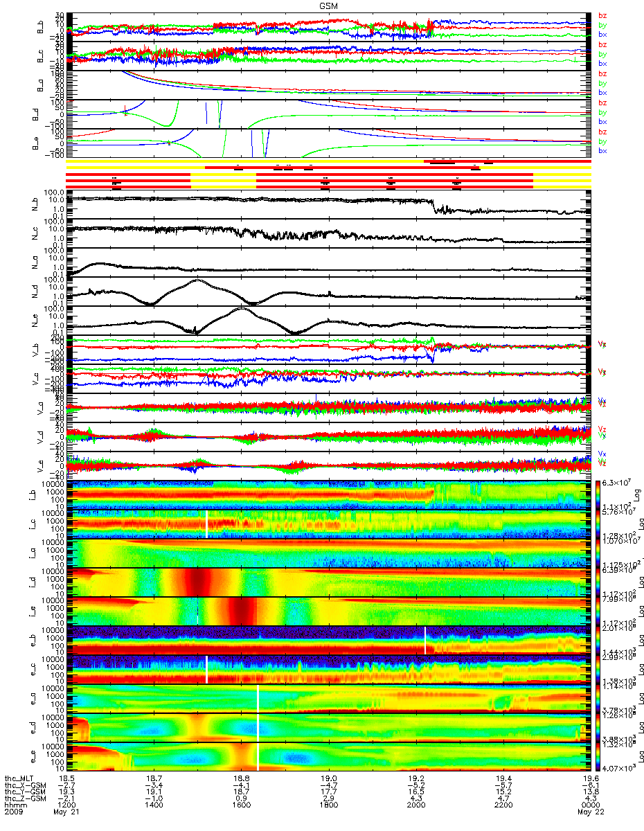Click the 1400 time tick label
644x831 pixels.
(154, 805)
